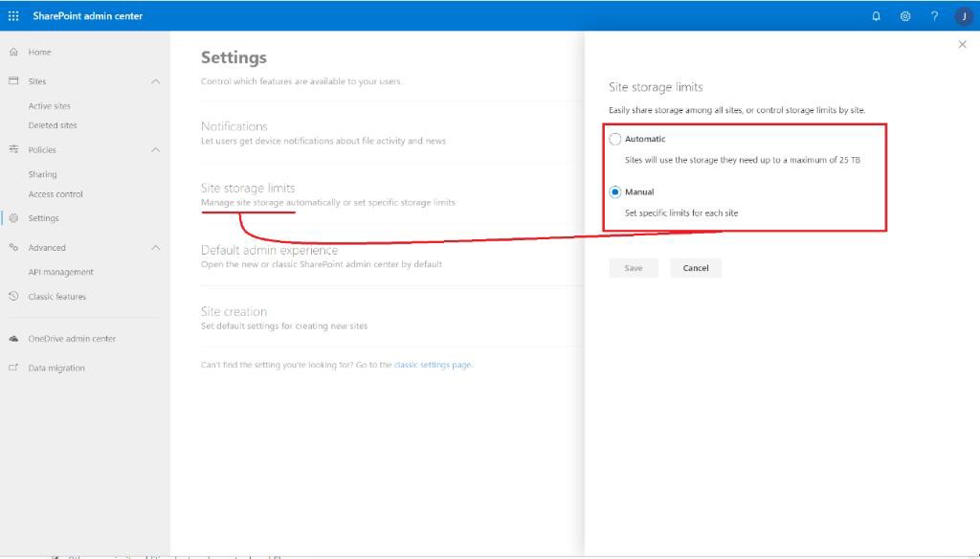The image size is (980, 559).
Task: Click the Settings gear icon in sidebar
Action: pos(13,217)
